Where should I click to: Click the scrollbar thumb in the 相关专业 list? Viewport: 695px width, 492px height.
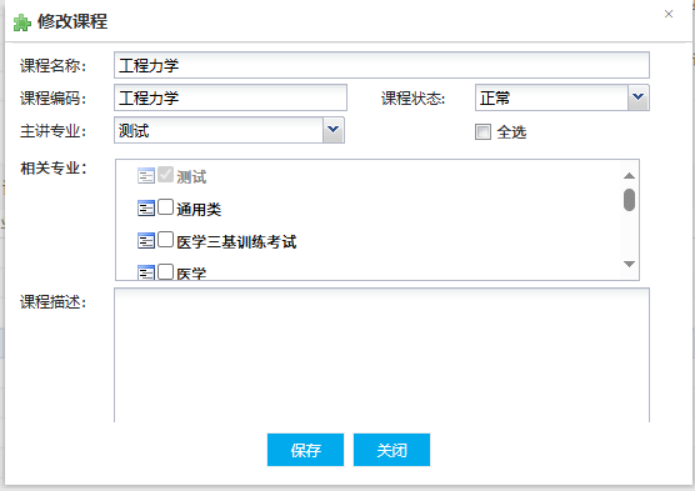click(x=629, y=199)
